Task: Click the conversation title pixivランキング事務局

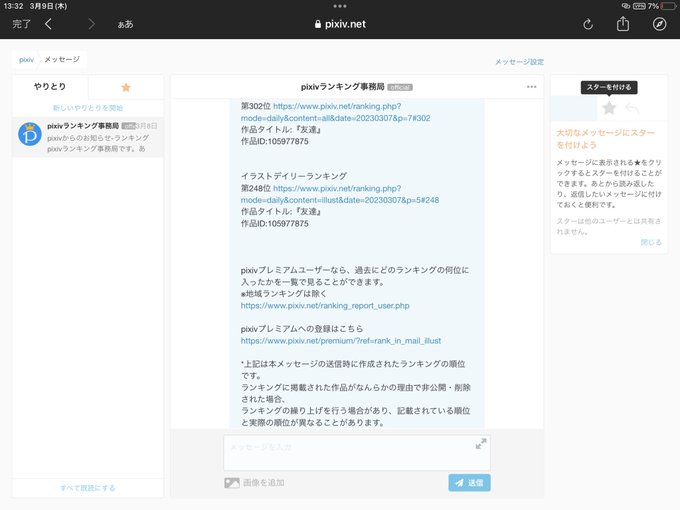Action: pyautogui.click(x=343, y=87)
